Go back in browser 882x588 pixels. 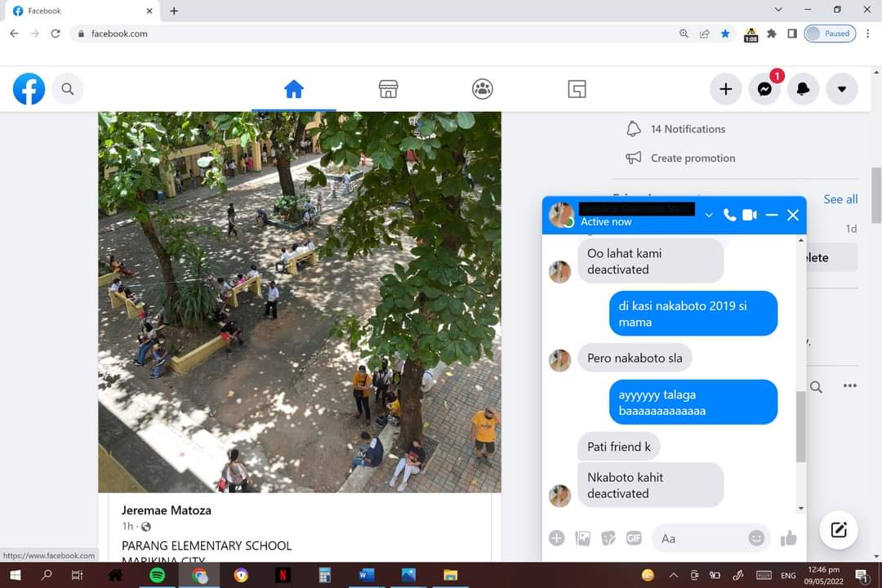(x=14, y=33)
